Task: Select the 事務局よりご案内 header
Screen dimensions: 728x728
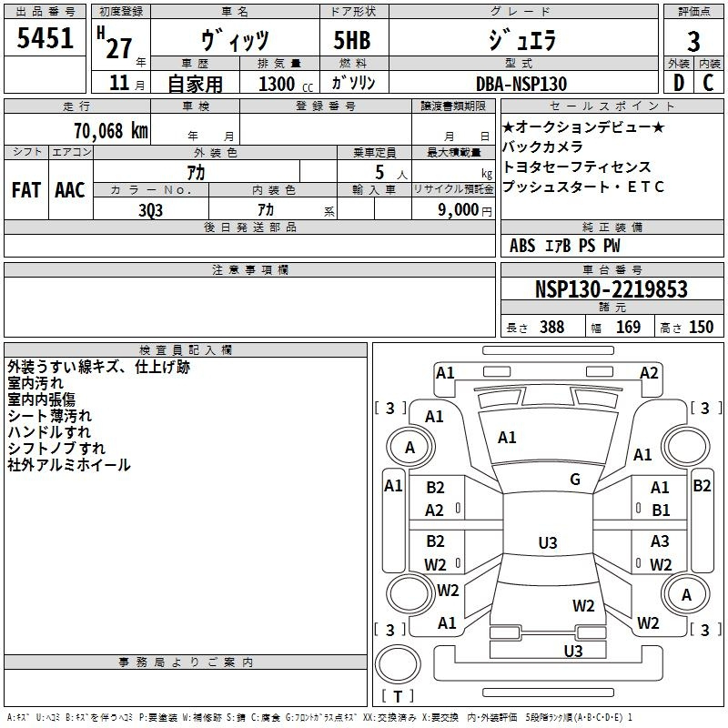Action: [186, 662]
